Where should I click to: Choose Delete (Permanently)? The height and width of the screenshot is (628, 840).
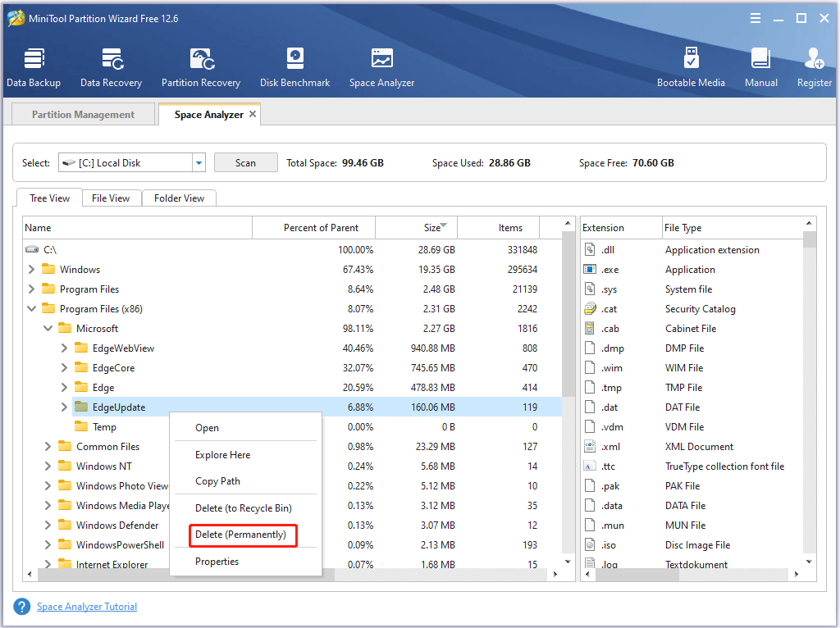[240, 535]
